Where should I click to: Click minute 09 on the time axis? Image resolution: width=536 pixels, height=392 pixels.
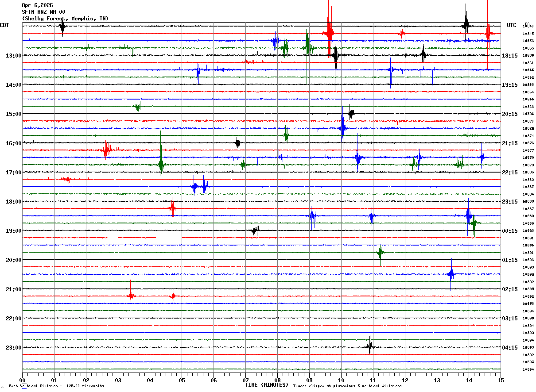[x=309, y=380]
